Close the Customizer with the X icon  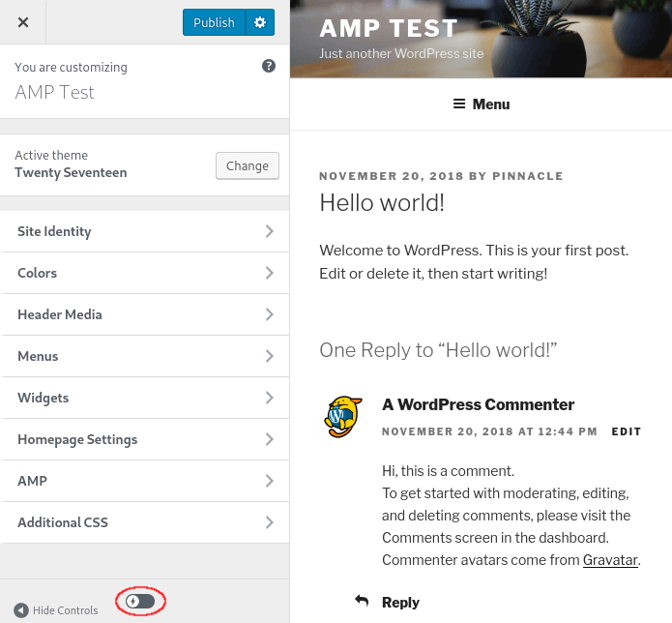(x=23, y=22)
